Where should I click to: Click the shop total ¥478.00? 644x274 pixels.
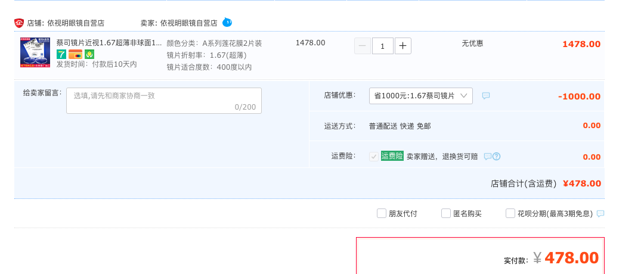(581, 184)
